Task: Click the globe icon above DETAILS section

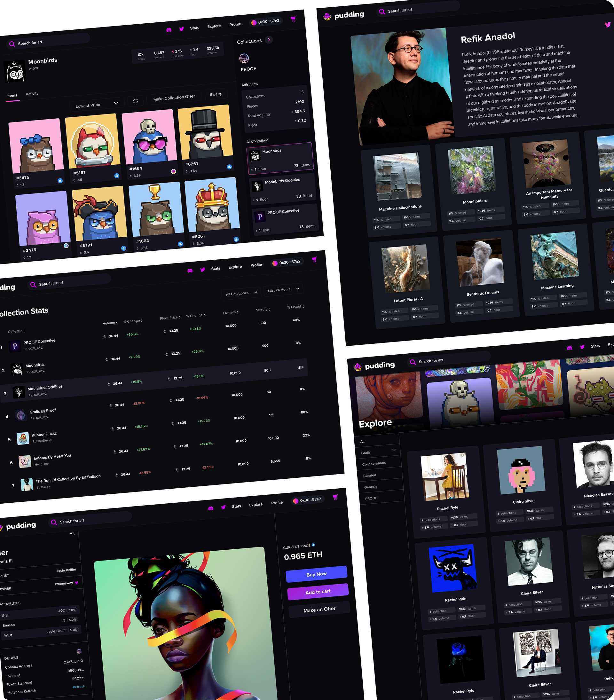Action: click(x=79, y=651)
